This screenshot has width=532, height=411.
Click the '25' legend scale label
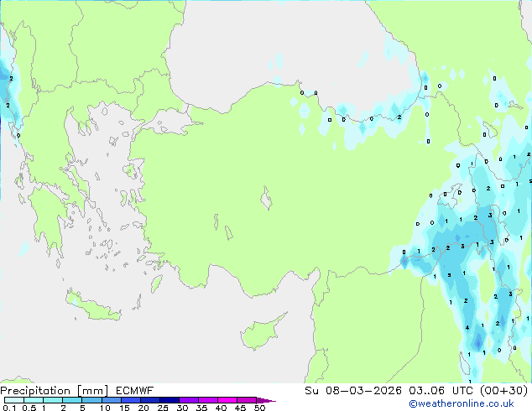(163, 408)
